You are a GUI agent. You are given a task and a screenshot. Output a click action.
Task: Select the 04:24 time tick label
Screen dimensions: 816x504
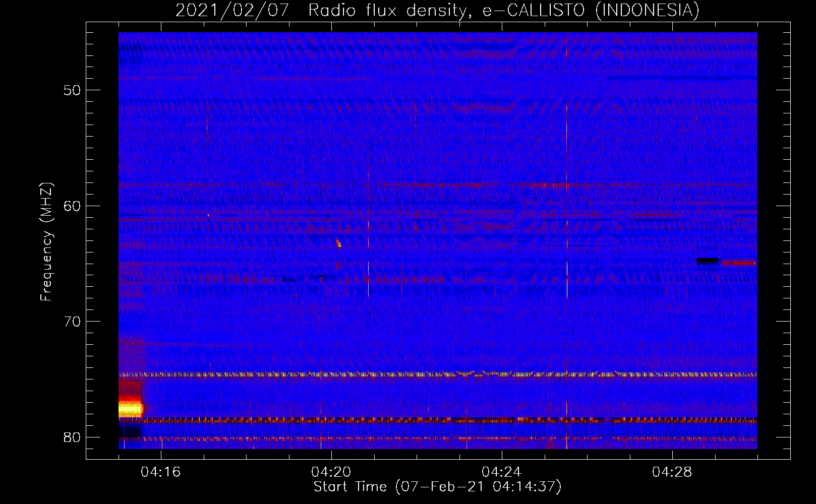click(x=502, y=472)
